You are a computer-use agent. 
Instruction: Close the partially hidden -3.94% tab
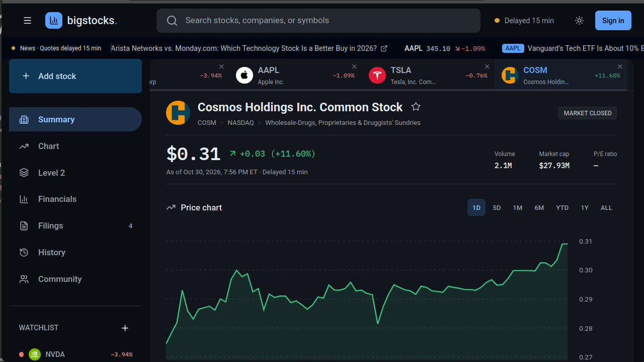coord(221,66)
